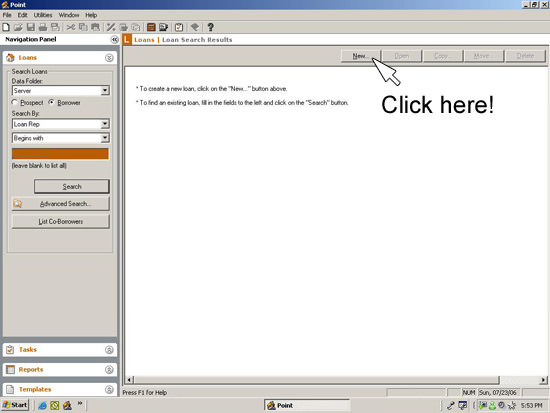
Task: Open the Data Folder Server dropdown
Action: (105, 91)
